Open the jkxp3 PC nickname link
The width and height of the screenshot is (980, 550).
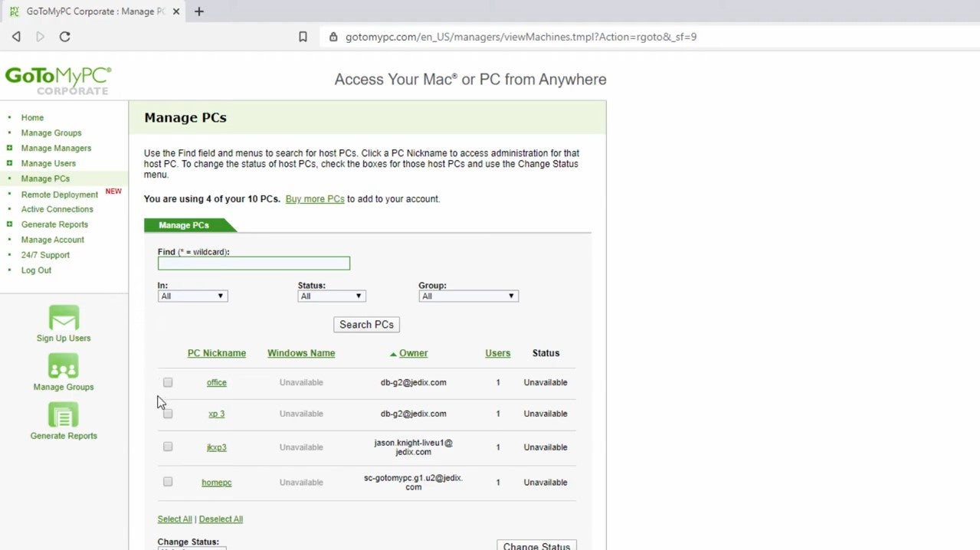click(217, 447)
